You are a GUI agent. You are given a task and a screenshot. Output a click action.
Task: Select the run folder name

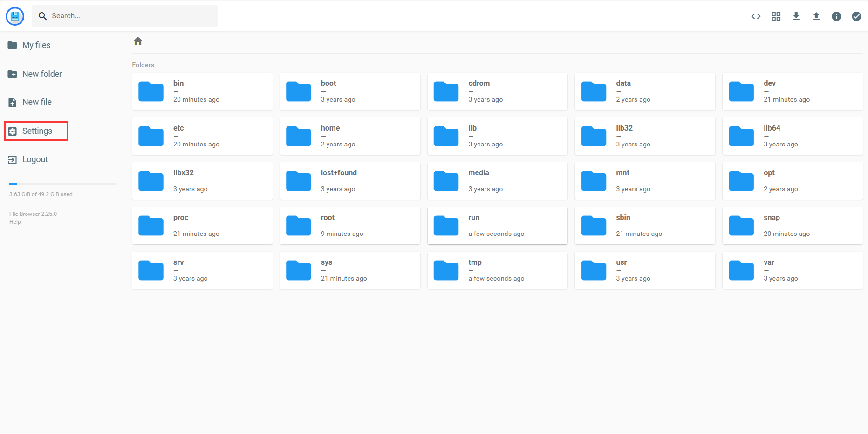click(x=474, y=218)
